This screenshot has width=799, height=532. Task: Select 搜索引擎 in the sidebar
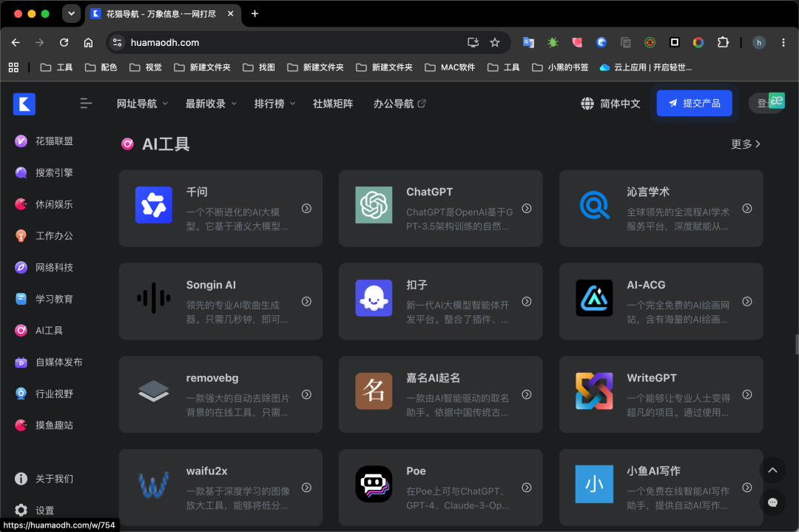[44, 172]
